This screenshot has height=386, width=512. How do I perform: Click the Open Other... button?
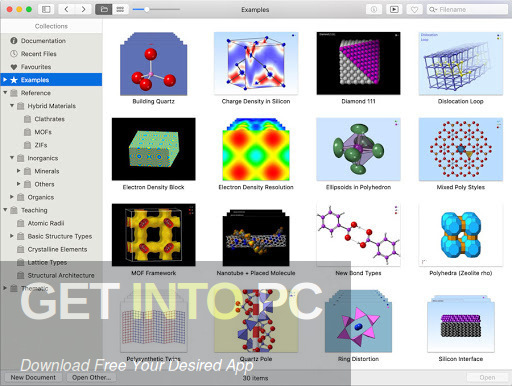[x=91, y=377]
